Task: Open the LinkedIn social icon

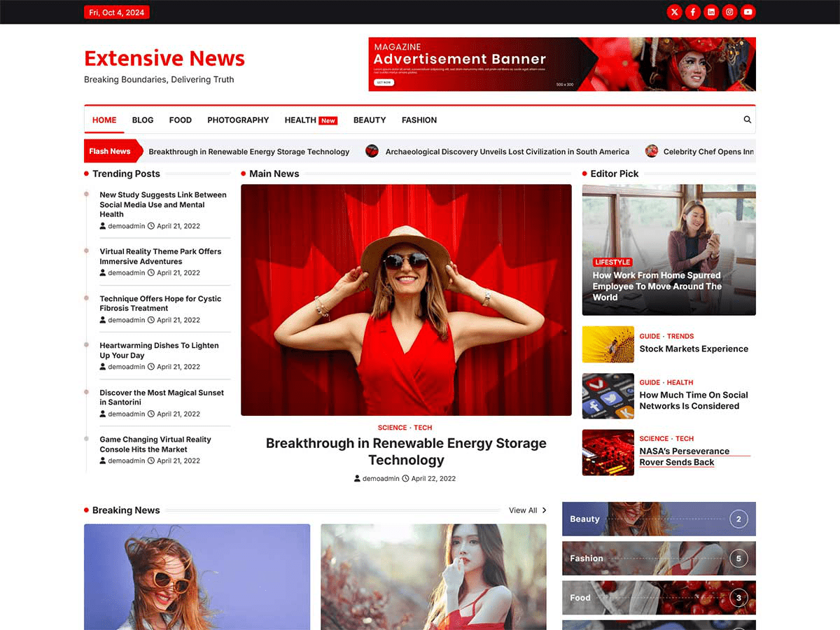Action: coord(711,12)
